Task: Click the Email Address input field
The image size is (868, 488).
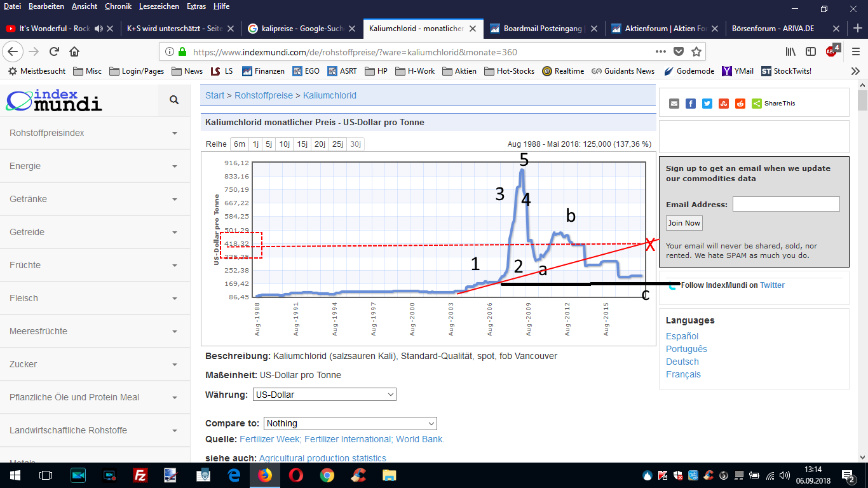Action: tap(786, 204)
